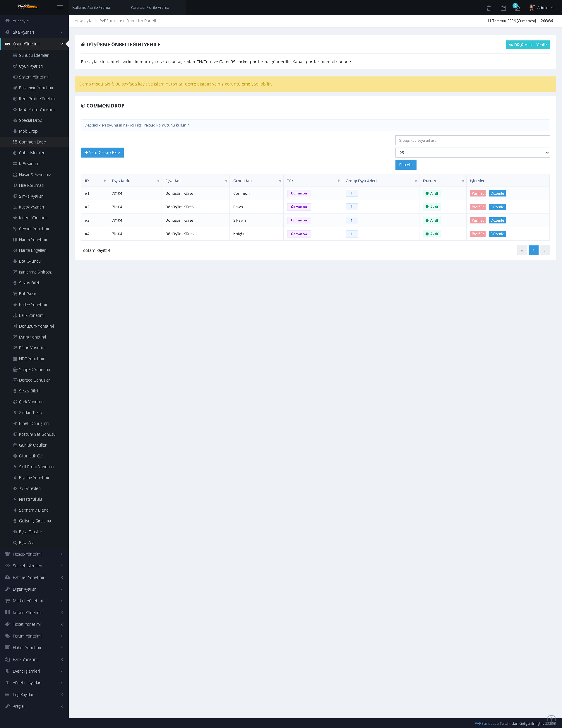Viewport: 562px width, 728px height.
Task: Open the trash icon in top bar
Action: (488, 8)
